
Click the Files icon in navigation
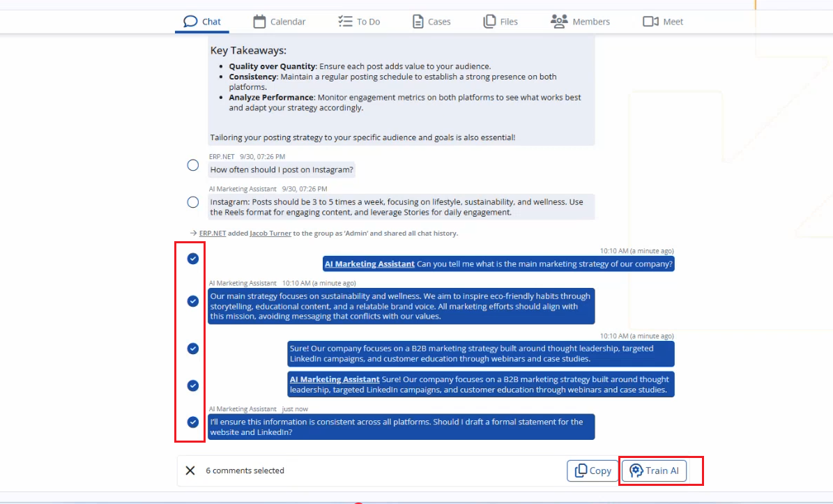click(490, 22)
